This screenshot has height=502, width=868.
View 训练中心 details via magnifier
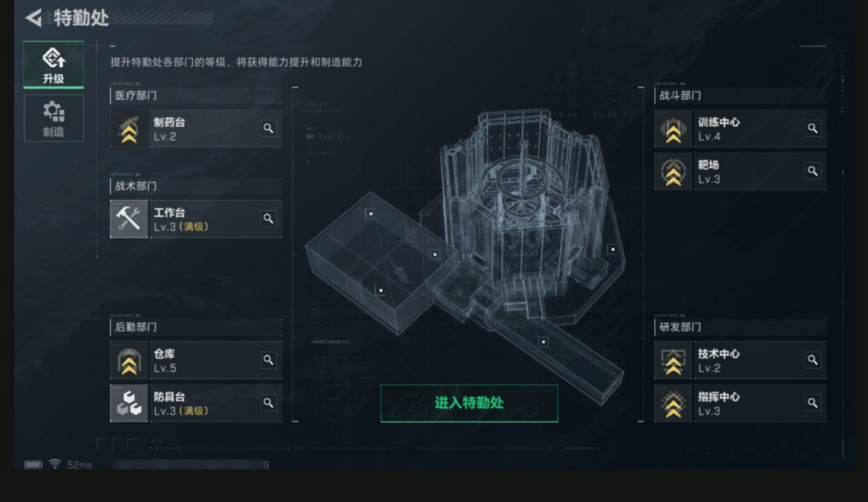[x=813, y=129]
